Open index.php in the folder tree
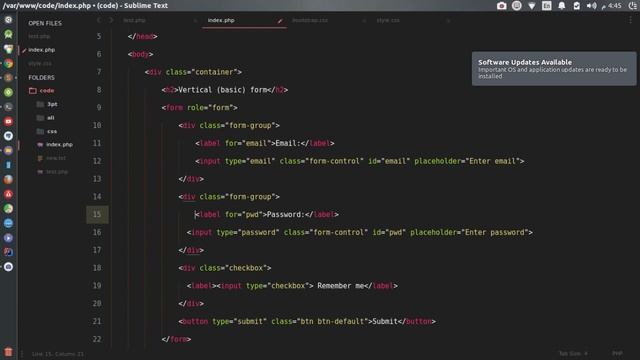Screen dimensions: 640x360 (x=55, y=144)
